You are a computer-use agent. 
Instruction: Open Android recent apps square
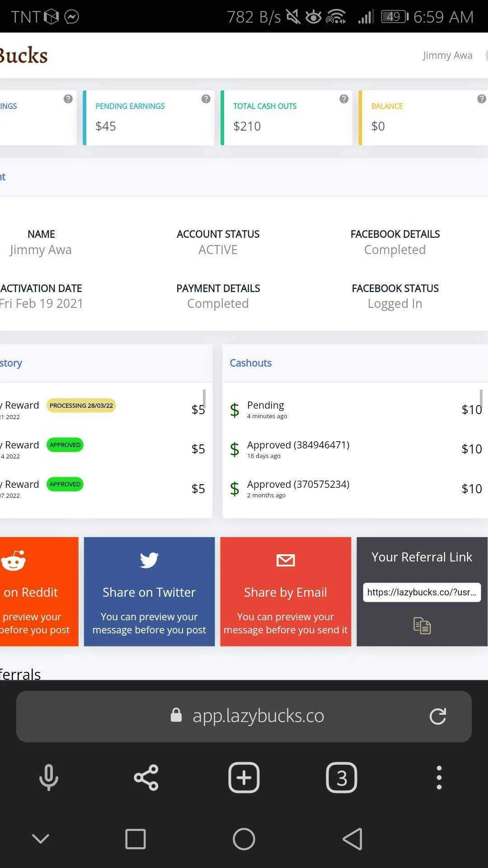pos(135,839)
